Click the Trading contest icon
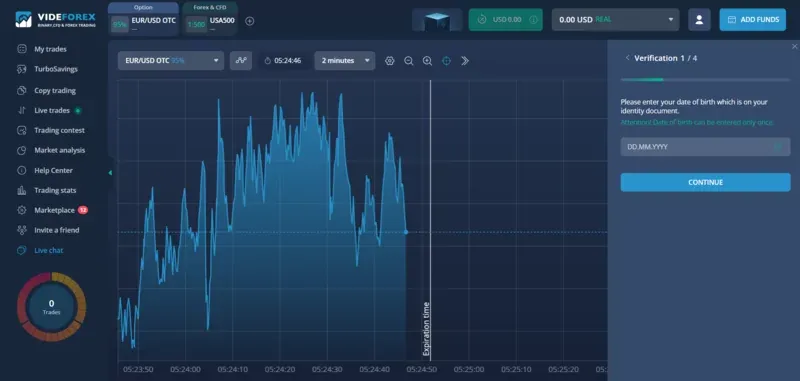 click(x=21, y=130)
